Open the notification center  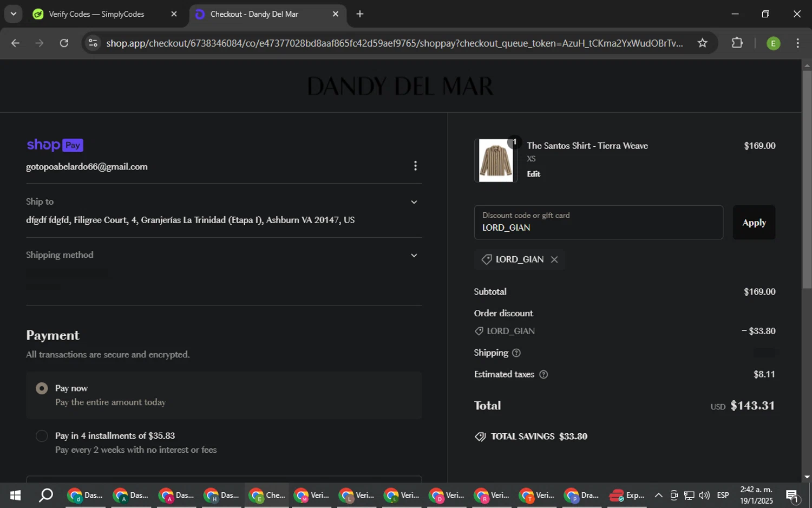(x=793, y=495)
